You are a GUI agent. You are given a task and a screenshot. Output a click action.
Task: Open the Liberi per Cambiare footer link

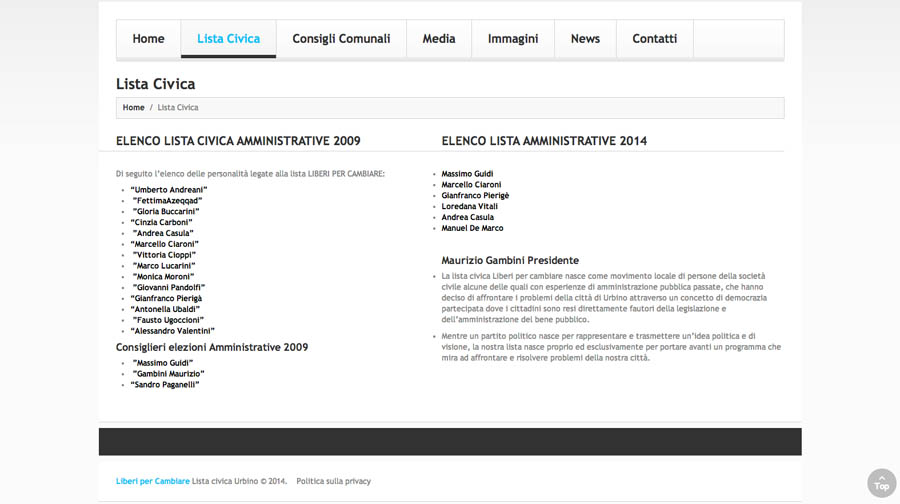pyautogui.click(x=153, y=481)
